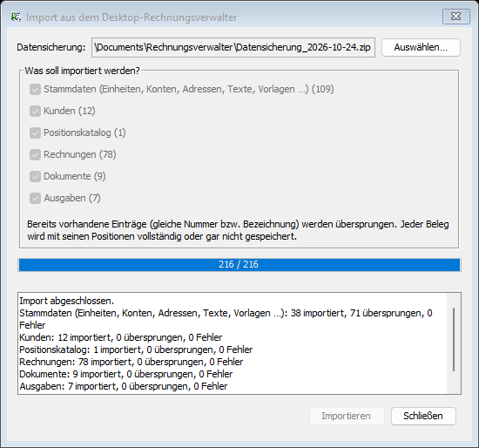The image size is (479, 448).
Task: Select the 'Rechnungen: 78 importiert' log line
Action: click(131, 362)
